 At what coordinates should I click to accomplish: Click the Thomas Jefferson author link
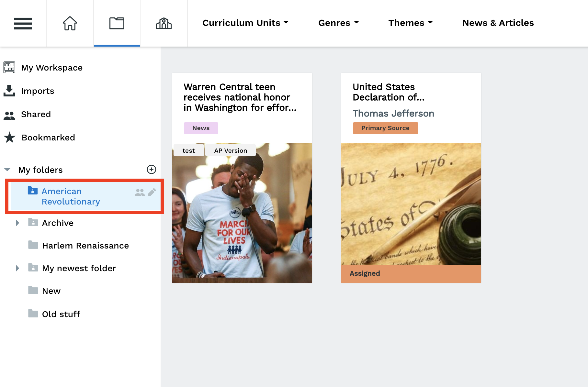click(x=393, y=114)
